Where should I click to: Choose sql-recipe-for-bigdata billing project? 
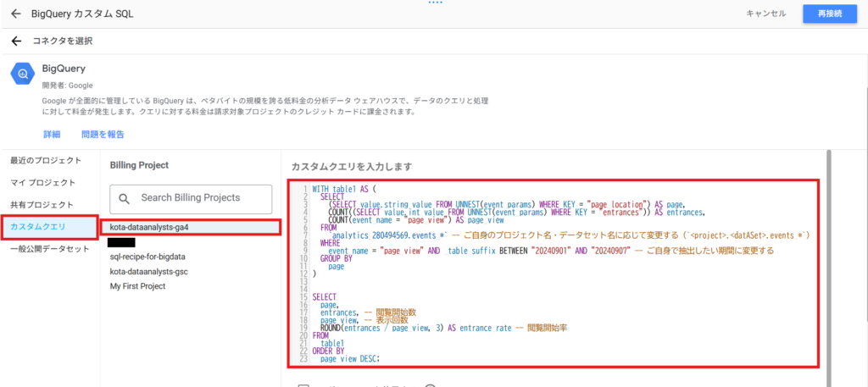click(147, 257)
